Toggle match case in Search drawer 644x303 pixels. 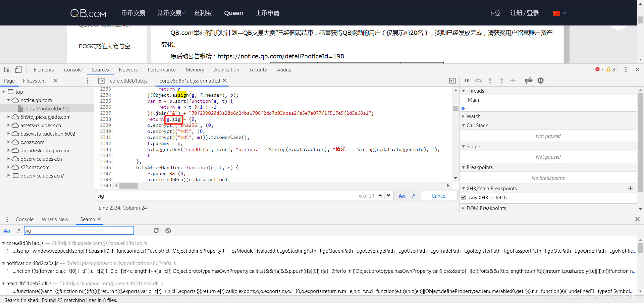click(x=7, y=231)
